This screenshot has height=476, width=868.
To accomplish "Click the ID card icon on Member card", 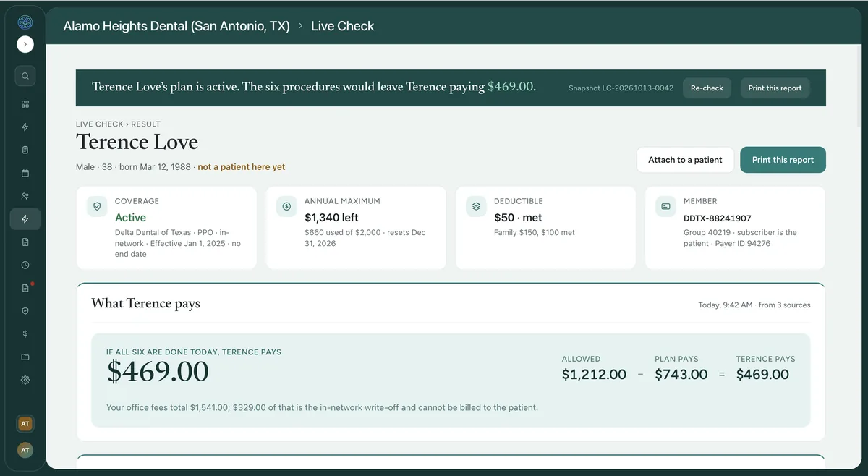I will pos(665,206).
